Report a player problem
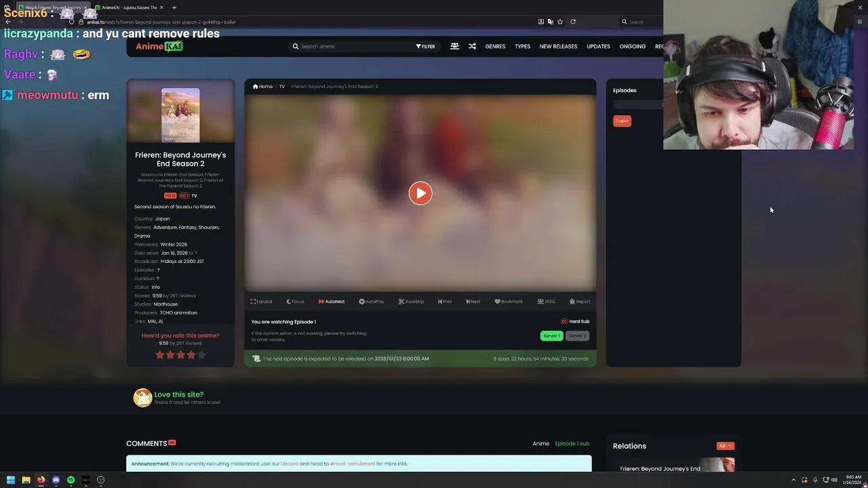The image size is (868, 488). (580, 302)
